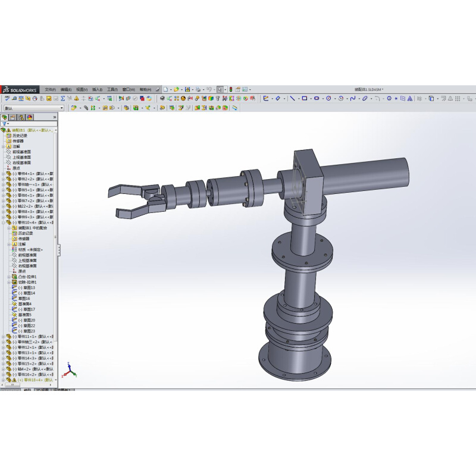Open the 窗口(W) menu
This screenshot has height=476, width=476.
[x=129, y=90]
